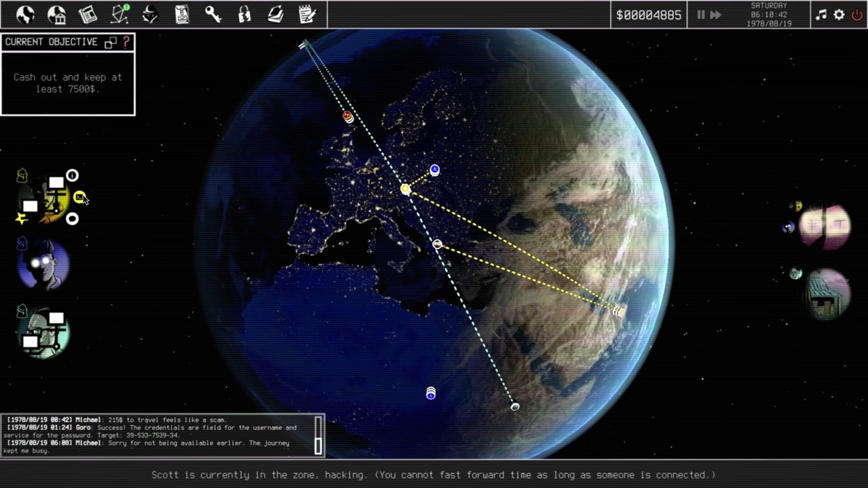Fast forward game time
Image resolution: width=868 pixels, height=488 pixels.
coord(715,15)
